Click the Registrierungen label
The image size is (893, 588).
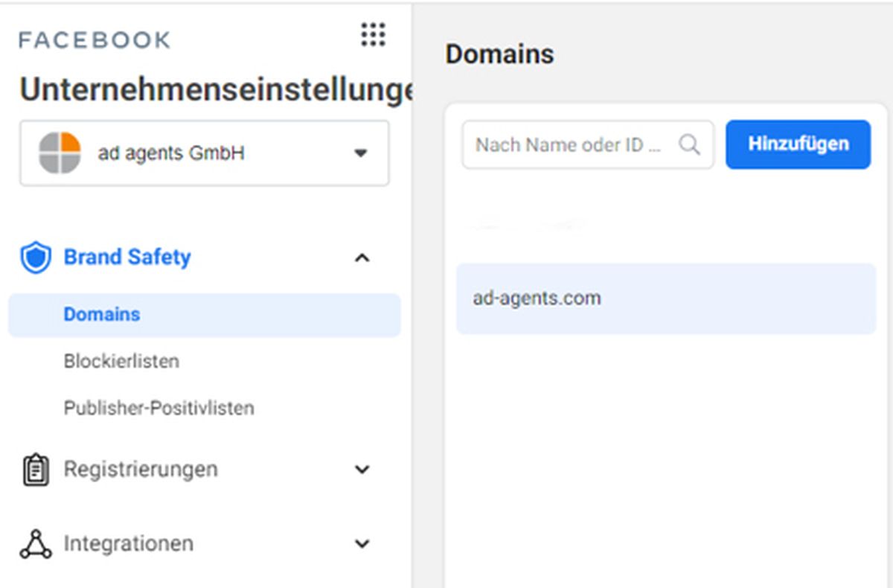[x=141, y=470]
